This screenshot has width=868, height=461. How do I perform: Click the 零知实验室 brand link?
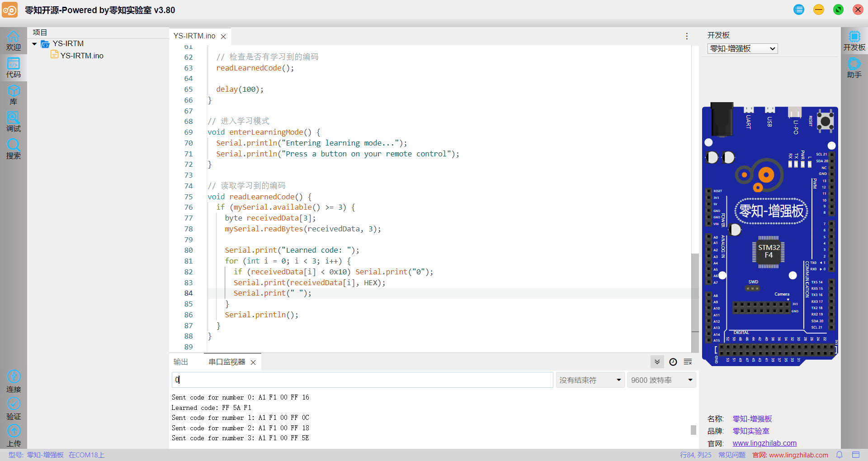pos(751,431)
